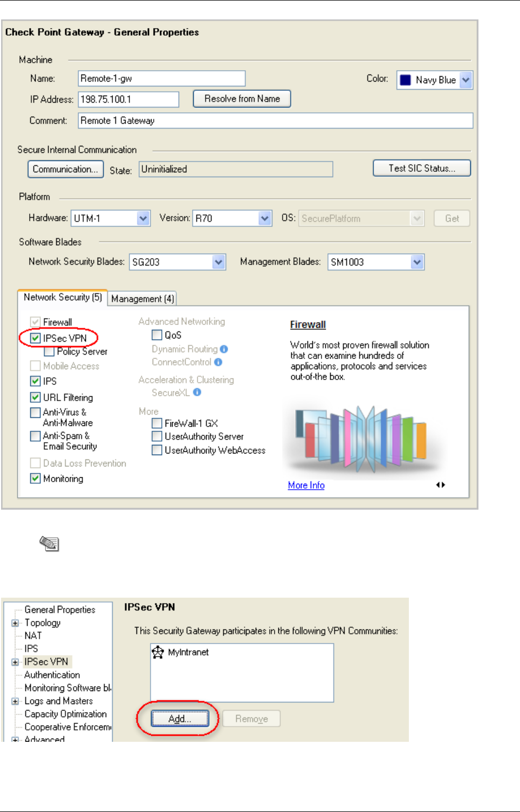
Task: Click the Uninitialized state field
Action: (236, 169)
